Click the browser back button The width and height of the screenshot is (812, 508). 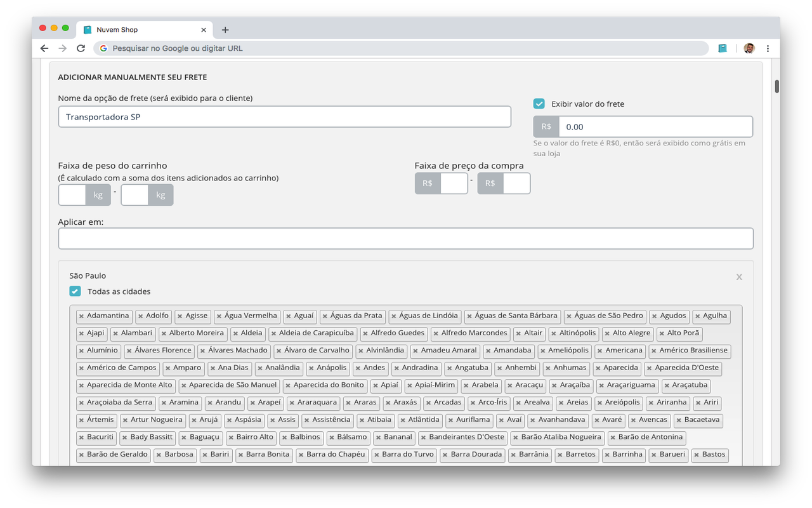tap(44, 48)
